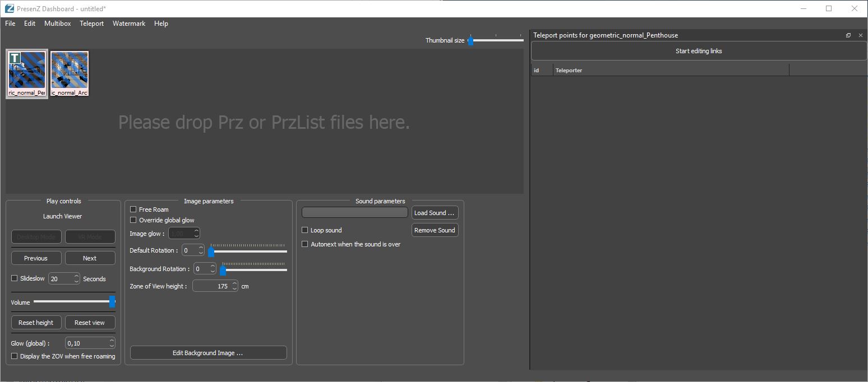Viewport: 868px width, 382px height.
Task: Click the Background Rotation value field
Action: pyautogui.click(x=205, y=269)
